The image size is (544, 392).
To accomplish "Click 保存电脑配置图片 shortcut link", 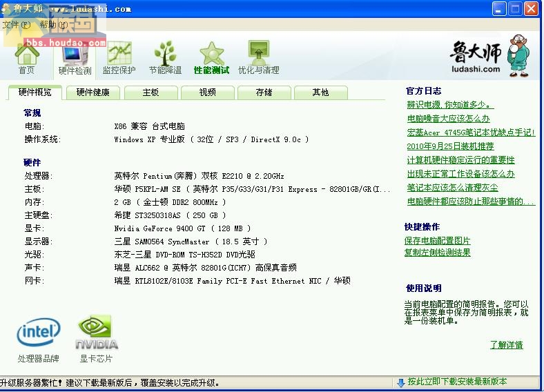I will click(437, 241).
